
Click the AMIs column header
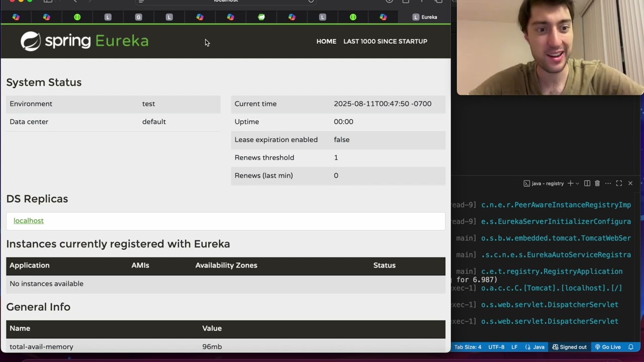[140, 265]
